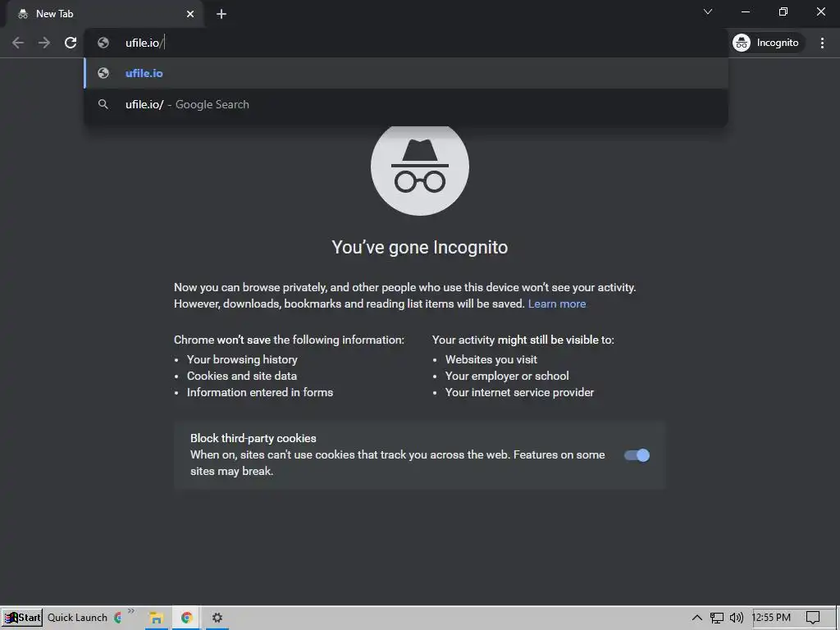Click the You've gone Incognito heading
840x630 pixels.
tap(419, 248)
